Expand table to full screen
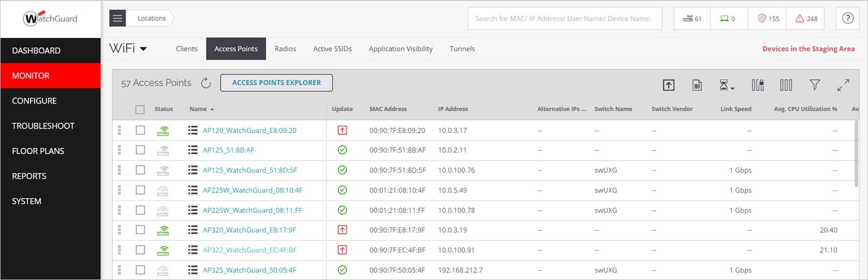The image size is (868, 280). point(843,85)
